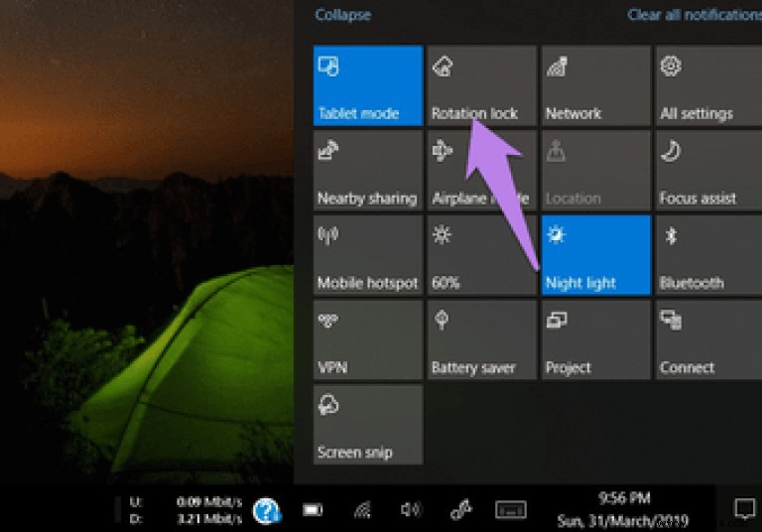Open the Connect quick action
This screenshot has width=762, height=532.
(709, 339)
